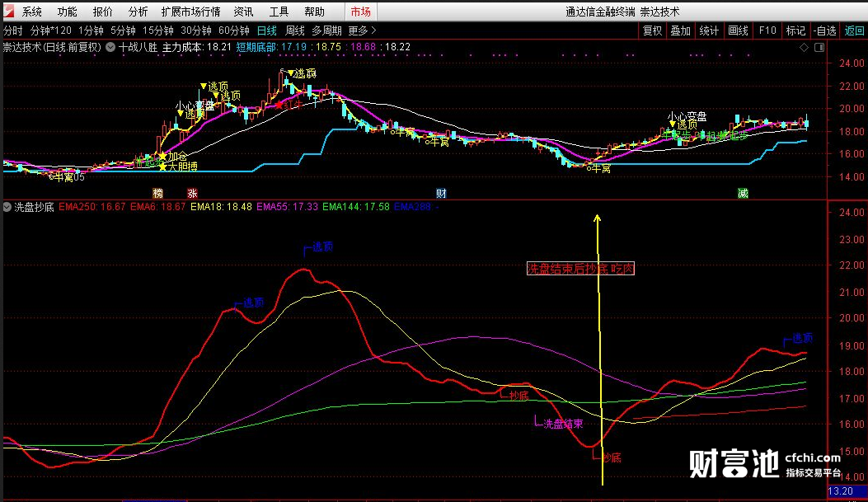Switch to the 市场 tab

point(361,12)
